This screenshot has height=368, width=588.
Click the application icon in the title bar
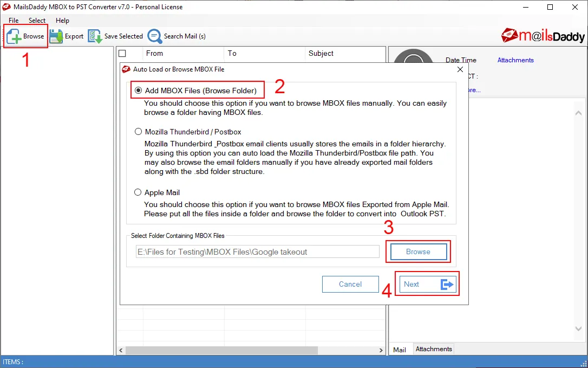[6, 7]
